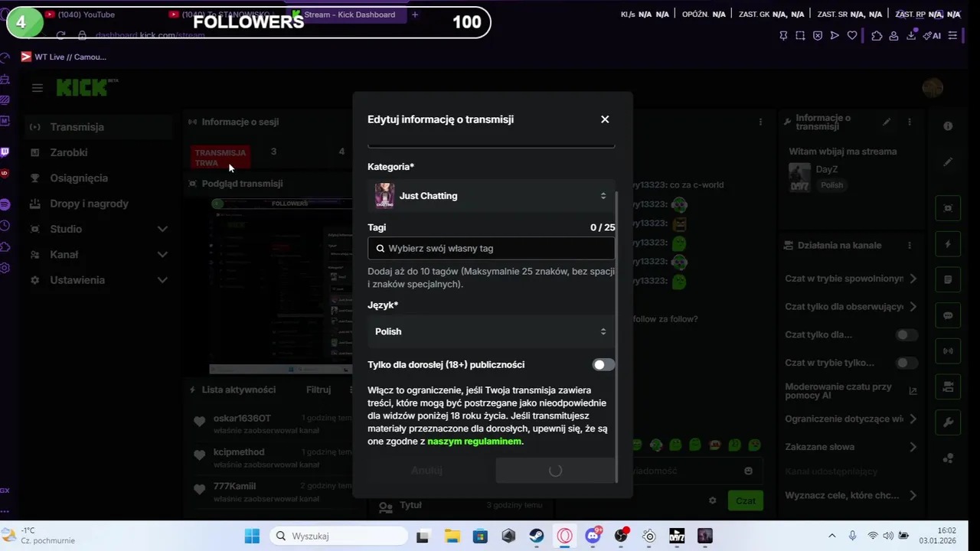Open Ograniczenie dotyczące wieku settings
Viewport: 980px width, 551px height.
tap(851, 419)
